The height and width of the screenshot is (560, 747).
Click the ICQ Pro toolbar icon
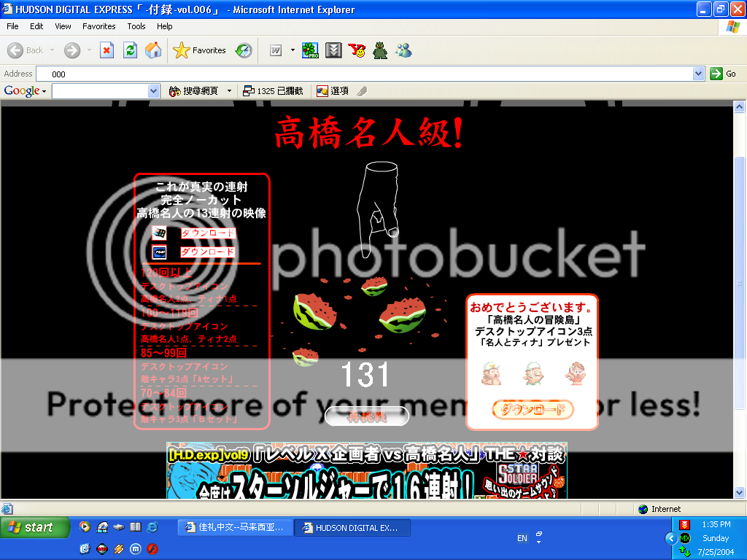click(x=310, y=50)
